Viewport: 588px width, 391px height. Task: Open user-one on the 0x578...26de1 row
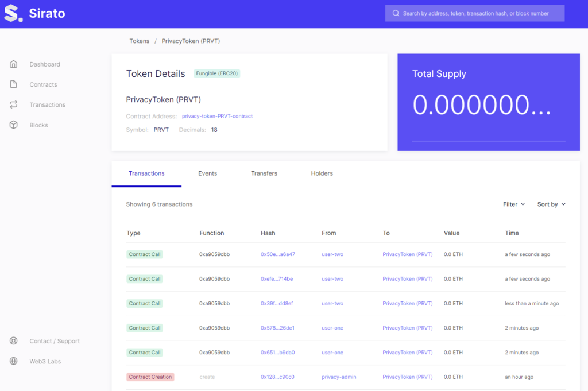(x=332, y=328)
